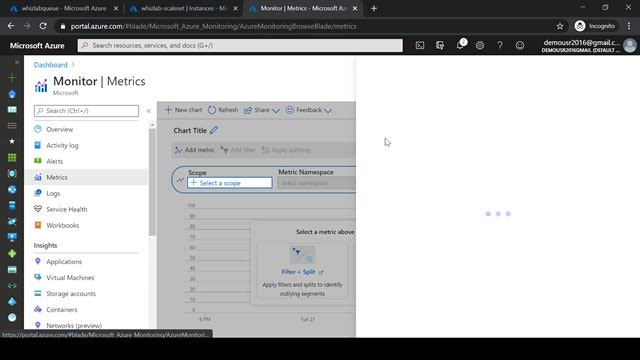Click Monitor menu scrollbar
The image size is (640, 360).
coord(152,182)
